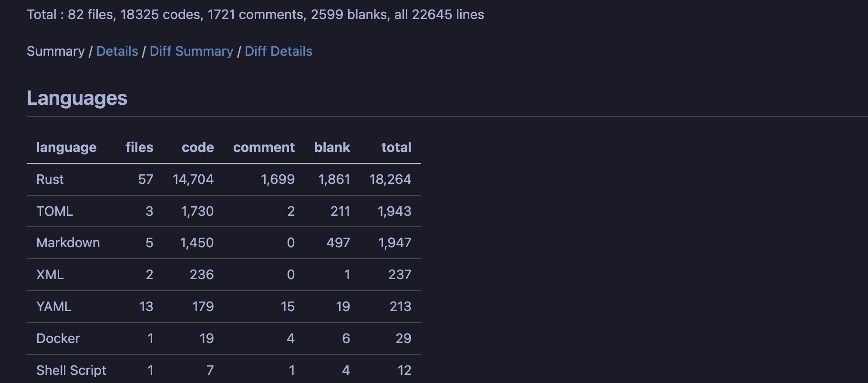
Task: Select the Docker row label
Action: coord(58,339)
